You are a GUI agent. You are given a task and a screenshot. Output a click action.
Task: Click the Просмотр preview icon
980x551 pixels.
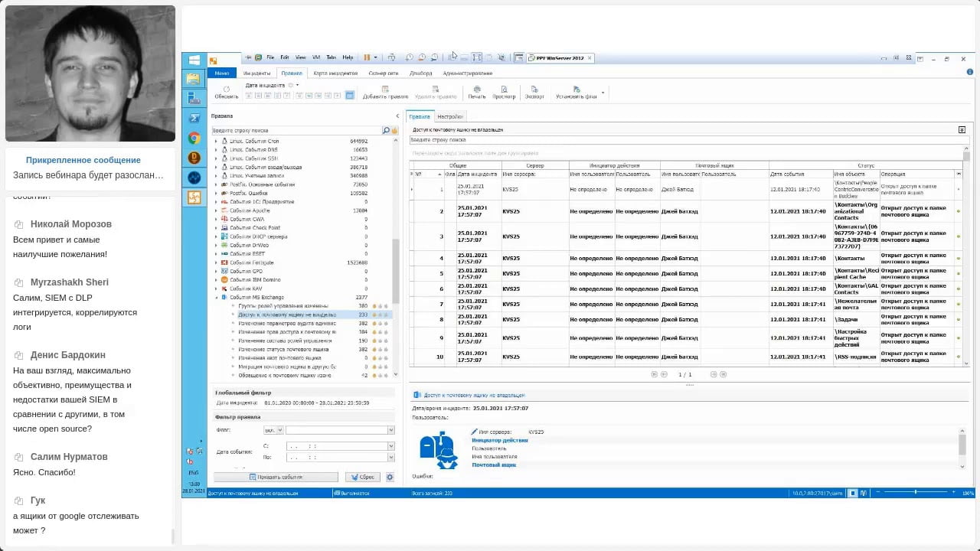[x=504, y=90]
